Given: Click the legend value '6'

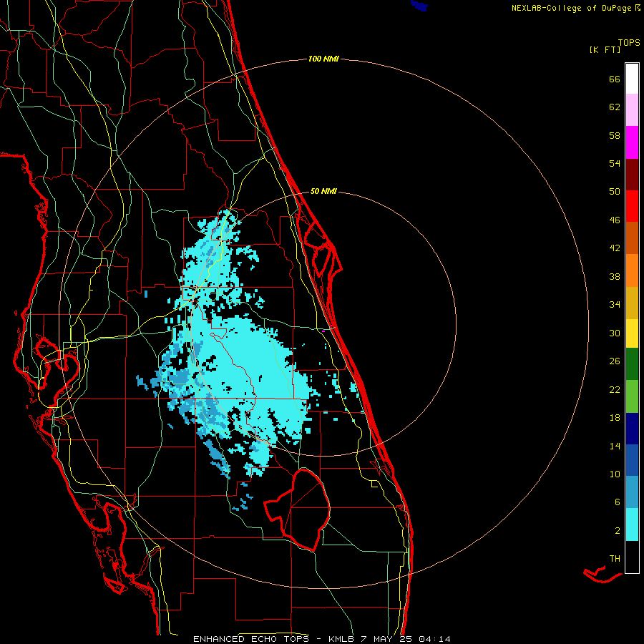Looking at the screenshot, I should [x=618, y=502].
